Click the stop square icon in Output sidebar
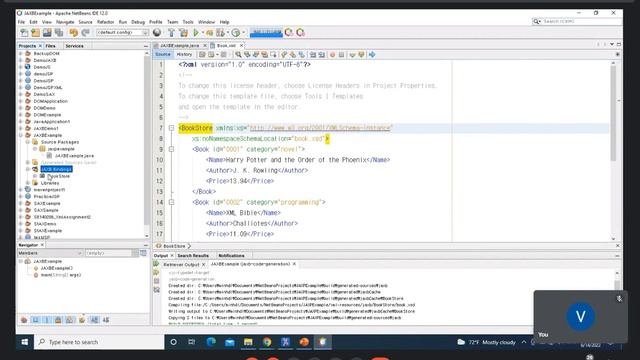 (x=156, y=281)
